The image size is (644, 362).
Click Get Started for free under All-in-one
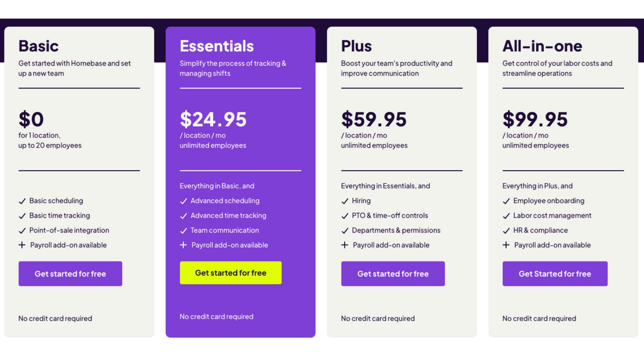(x=554, y=274)
